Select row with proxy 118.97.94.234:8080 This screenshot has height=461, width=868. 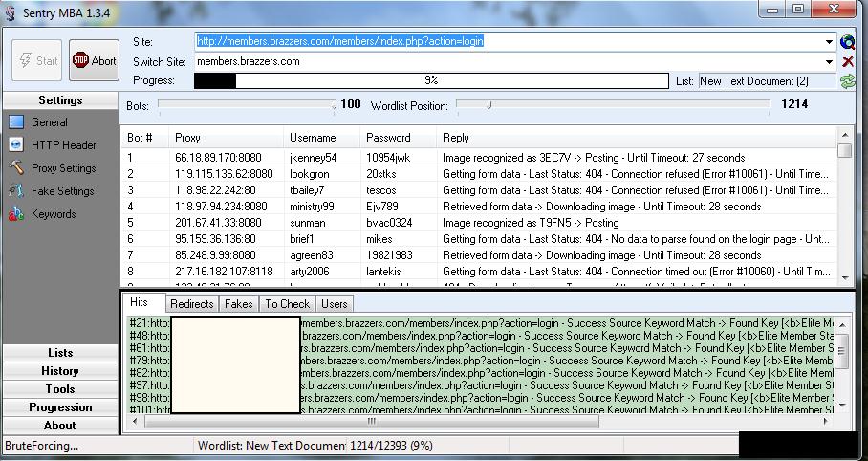[479, 207]
